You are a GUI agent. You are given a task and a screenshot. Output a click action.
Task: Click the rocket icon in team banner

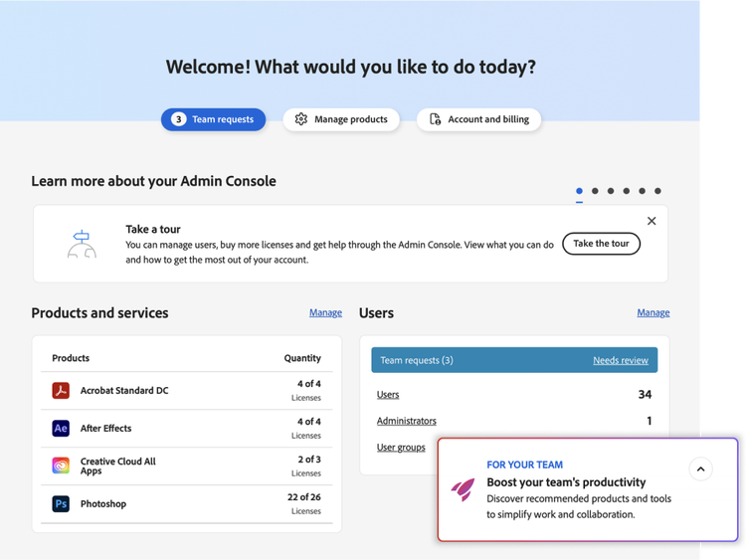(464, 487)
